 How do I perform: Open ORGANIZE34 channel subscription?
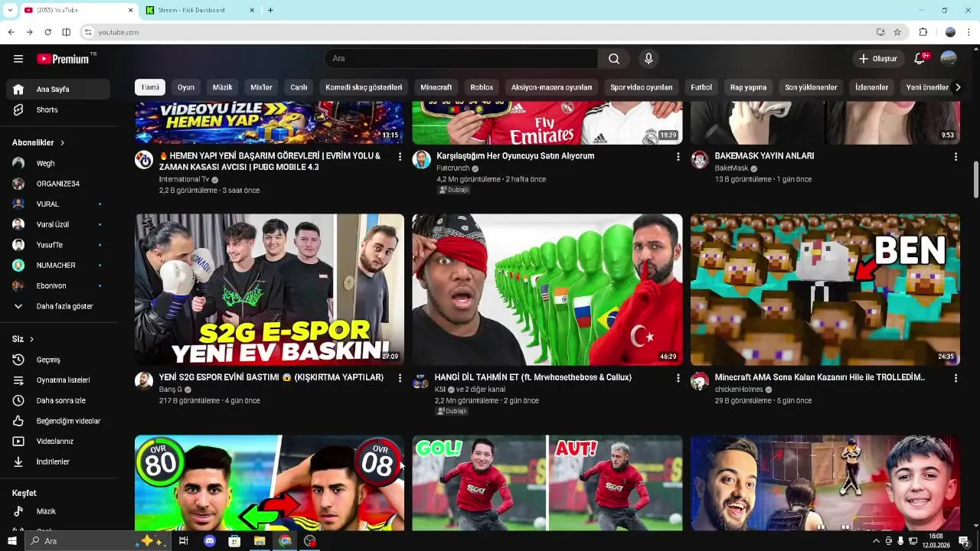(x=58, y=184)
